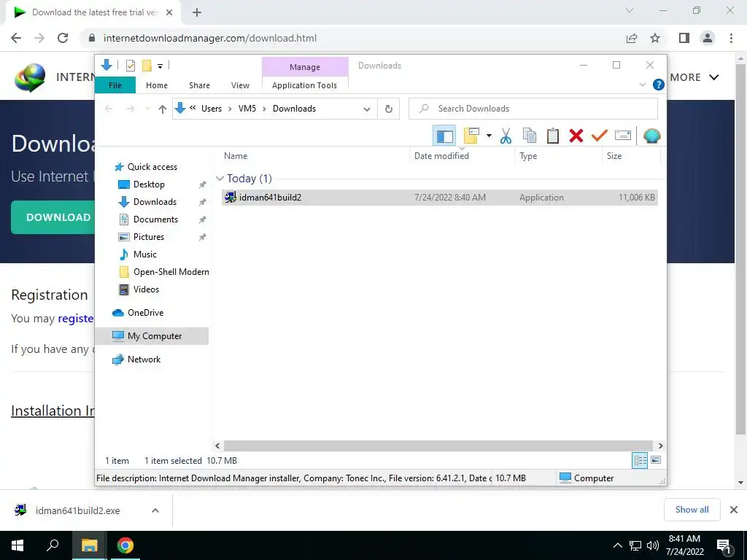Click Users in the address breadcrumb
The height and width of the screenshot is (560, 747).
[x=212, y=109]
